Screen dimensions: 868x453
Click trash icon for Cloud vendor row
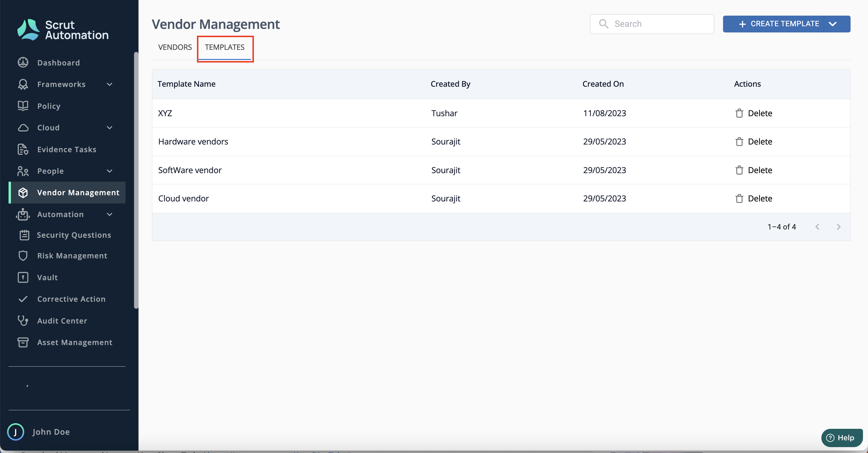(739, 198)
